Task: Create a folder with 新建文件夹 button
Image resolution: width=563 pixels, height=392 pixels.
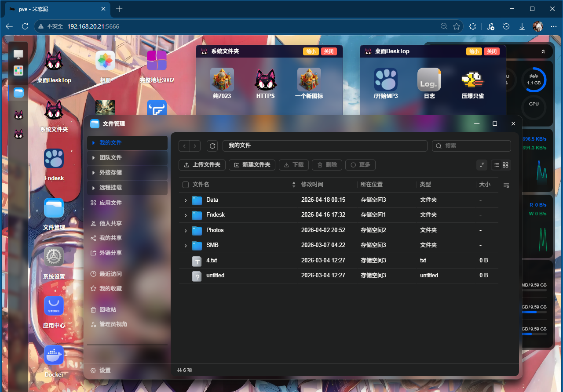Action: point(252,165)
